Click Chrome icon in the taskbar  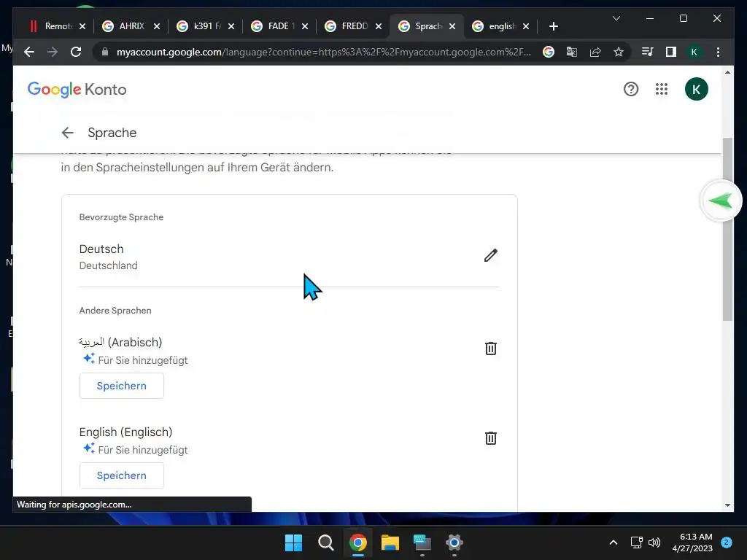pyautogui.click(x=357, y=542)
